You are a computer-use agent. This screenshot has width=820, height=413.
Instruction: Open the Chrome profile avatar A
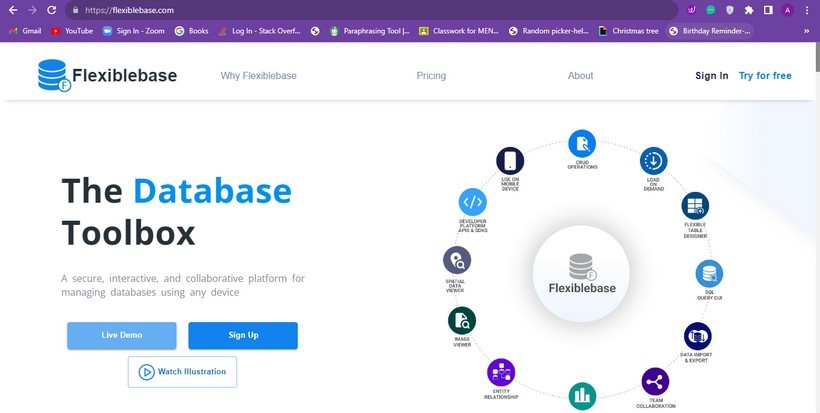pyautogui.click(x=788, y=10)
